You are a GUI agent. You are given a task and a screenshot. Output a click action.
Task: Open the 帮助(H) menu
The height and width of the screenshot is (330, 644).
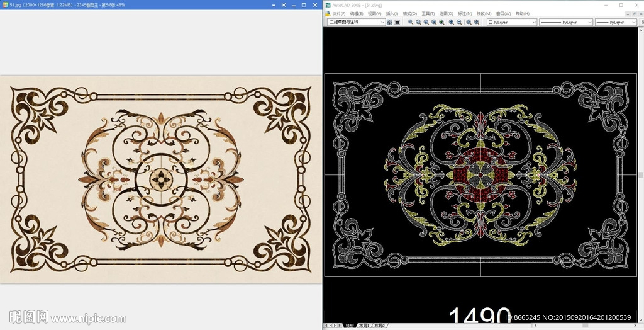[x=523, y=14]
